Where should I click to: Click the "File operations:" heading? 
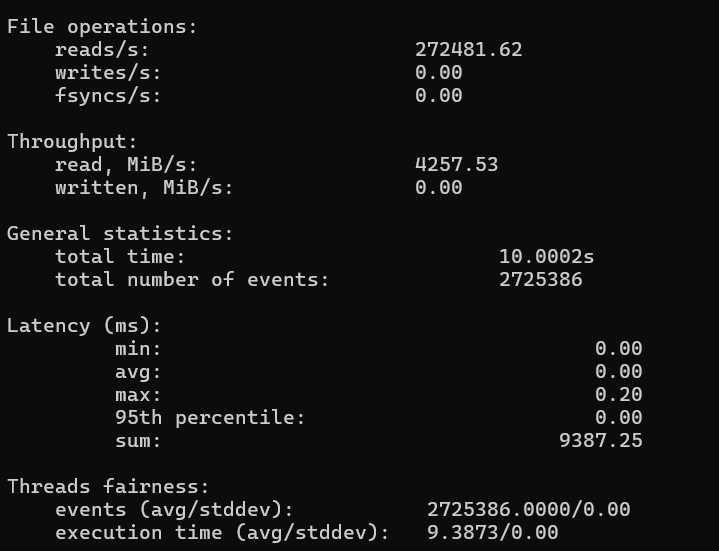click(x=102, y=27)
